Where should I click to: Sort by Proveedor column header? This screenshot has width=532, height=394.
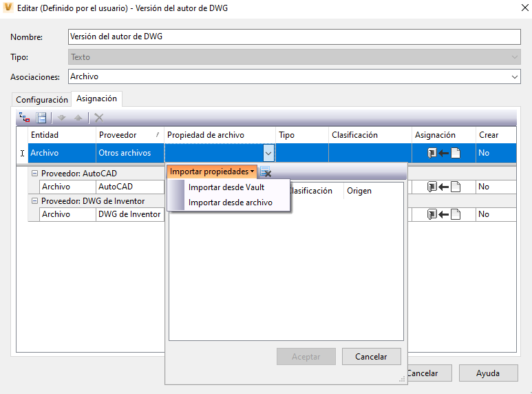pos(130,135)
